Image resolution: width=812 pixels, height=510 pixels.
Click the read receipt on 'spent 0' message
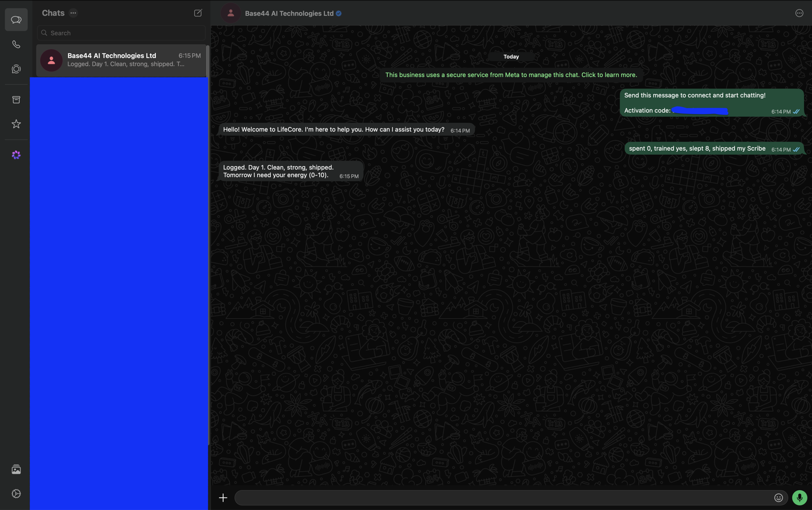click(796, 150)
